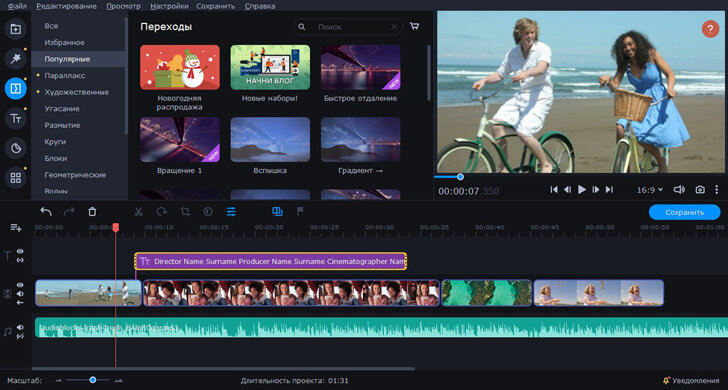The height and width of the screenshot is (390, 728).
Task: Step one frame forward
Action: pos(596,189)
